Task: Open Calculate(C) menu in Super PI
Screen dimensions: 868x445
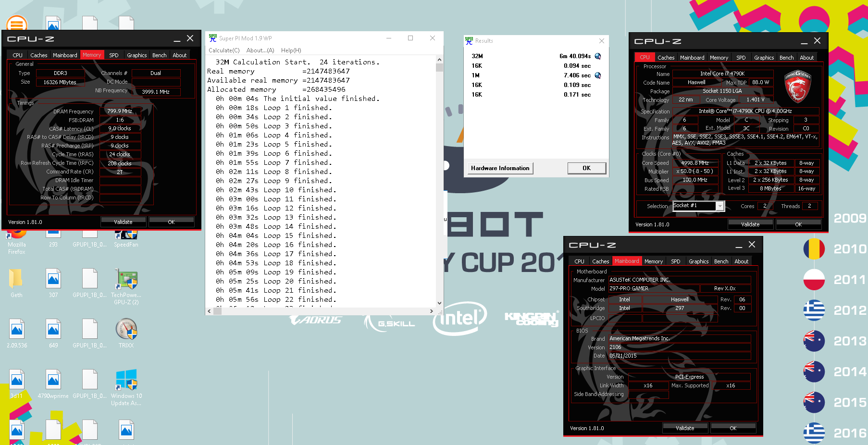Action: [x=224, y=50]
